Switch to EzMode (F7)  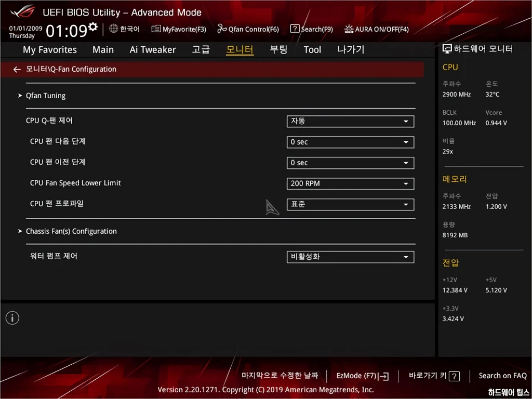[x=362, y=376]
